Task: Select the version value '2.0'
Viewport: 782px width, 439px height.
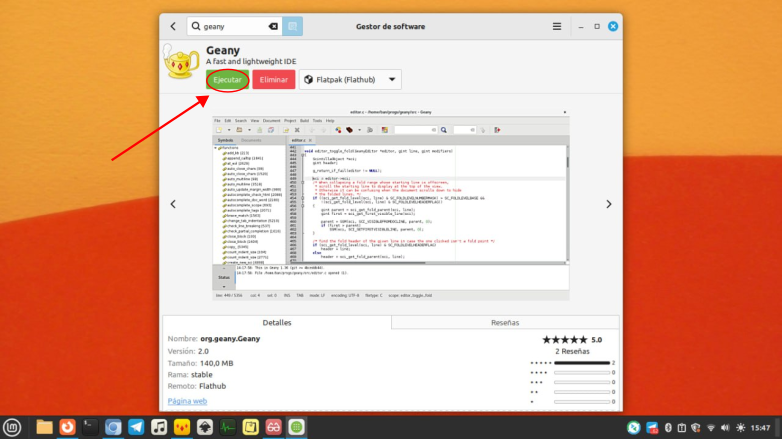Action: (203, 351)
